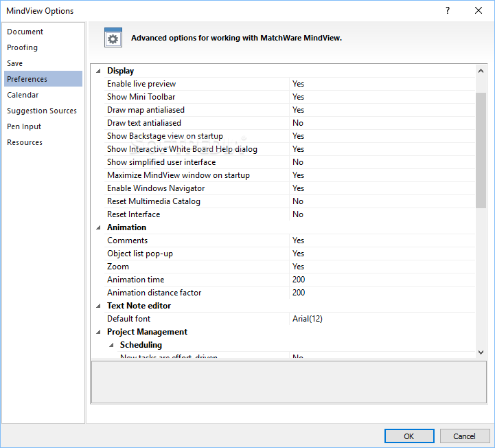Collapse the Text Note editor section

pos(98,306)
